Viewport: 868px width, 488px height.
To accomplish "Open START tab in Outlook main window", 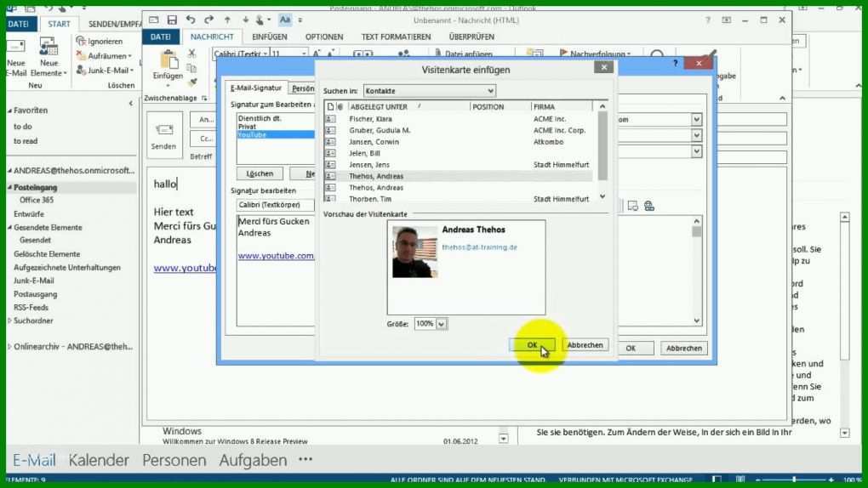I will click(59, 24).
